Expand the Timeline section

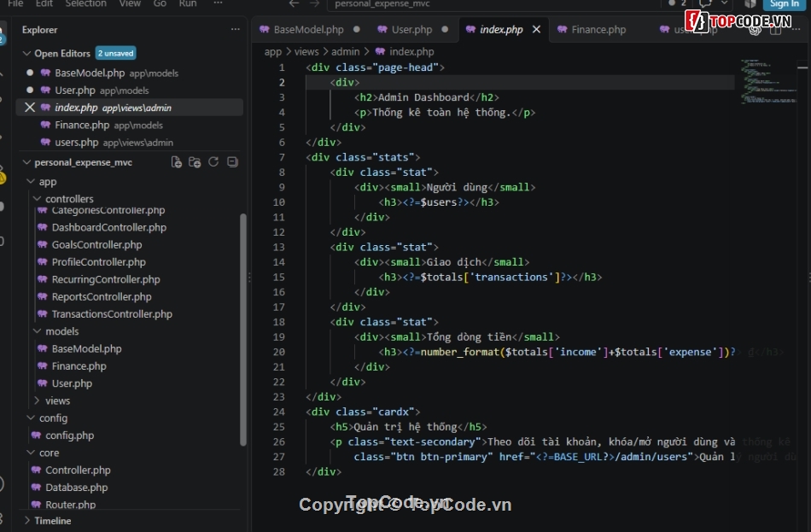click(27, 521)
